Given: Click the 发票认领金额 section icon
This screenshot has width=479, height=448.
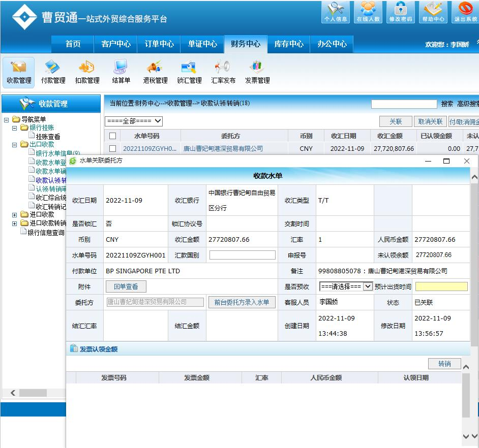Looking at the screenshot, I should coord(74,348).
